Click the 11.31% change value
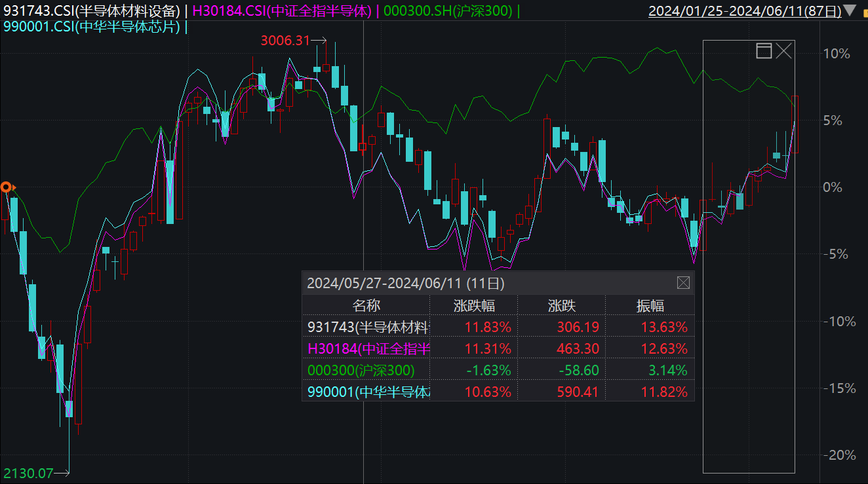 point(488,348)
